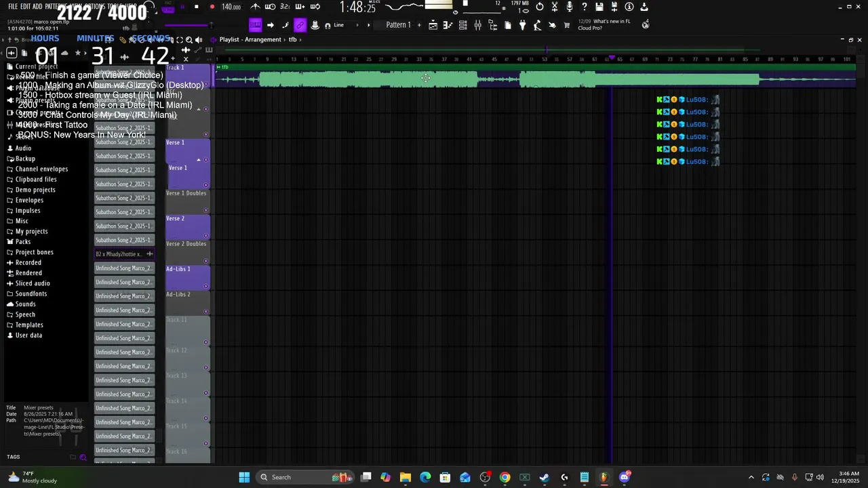The width and height of the screenshot is (868, 488).
Task: Open the tempo tapper icon
Action: point(537,25)
